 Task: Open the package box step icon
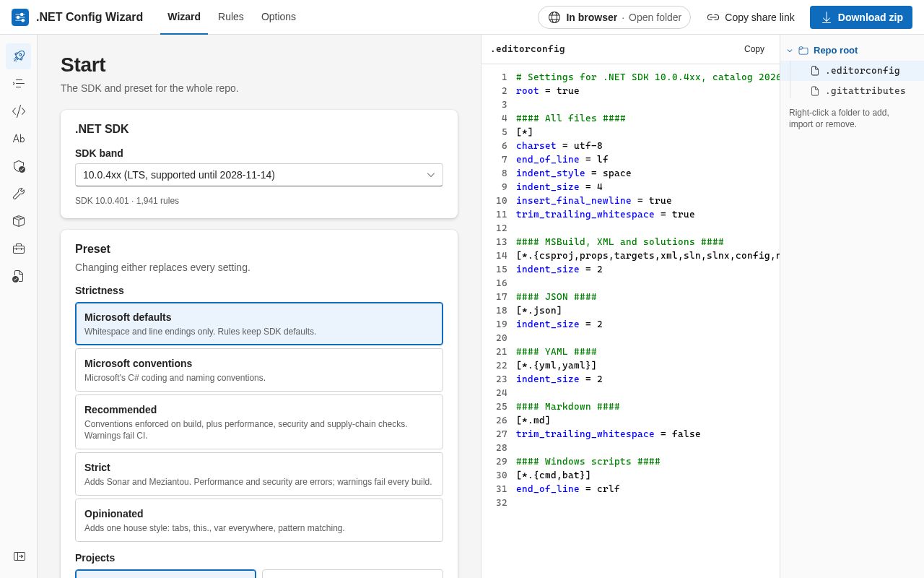tap(19, 221)
